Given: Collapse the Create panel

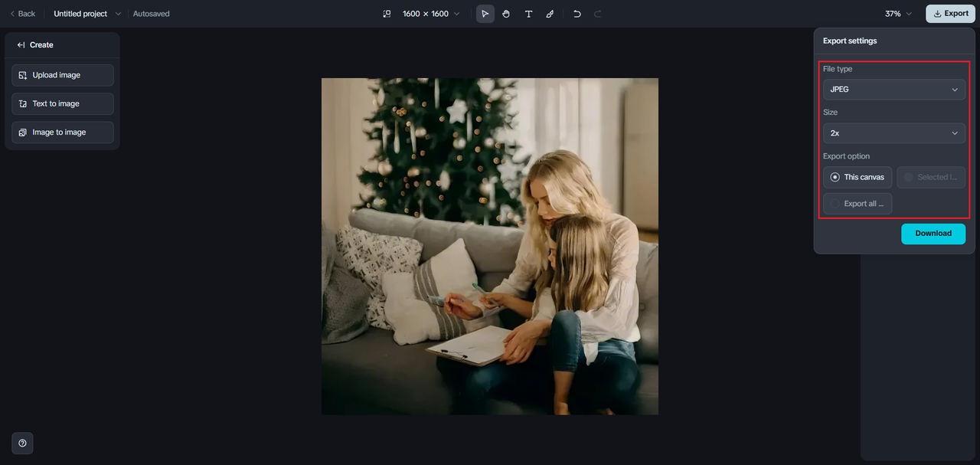Looking at the screenshot, I should (x=21, y=45).
